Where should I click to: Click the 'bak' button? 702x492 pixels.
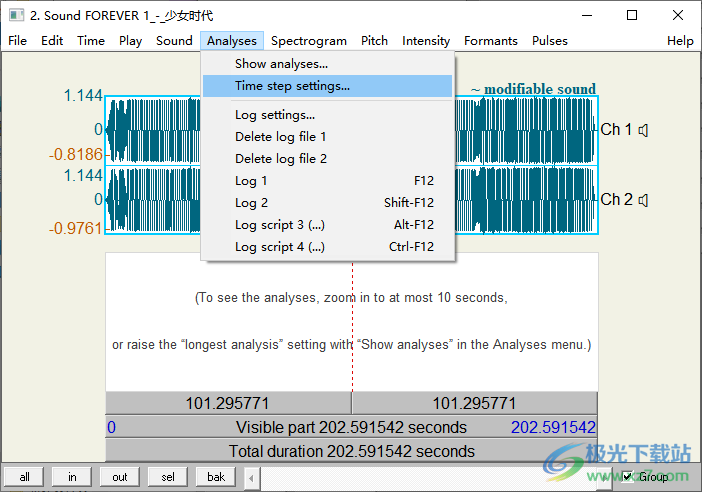216,477
